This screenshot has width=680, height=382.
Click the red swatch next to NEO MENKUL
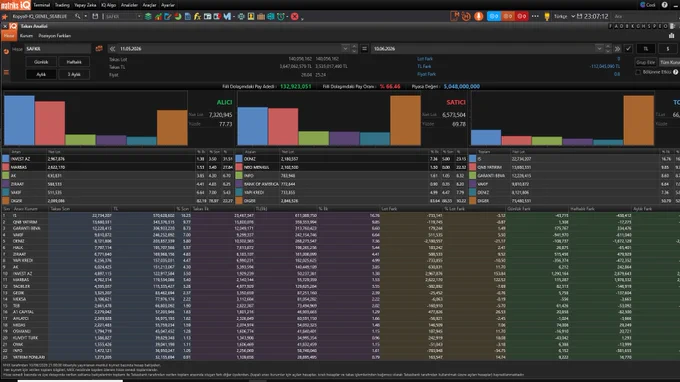239,167
